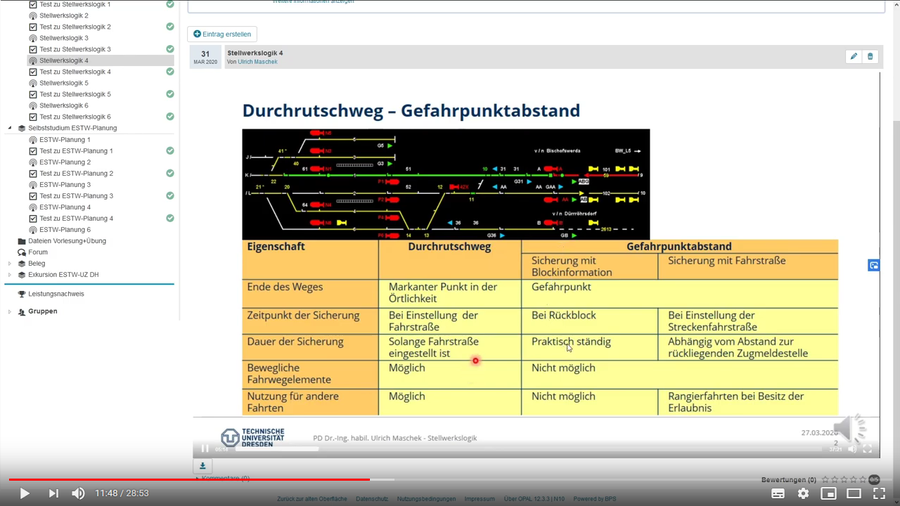Expand the Beleg node

tap(9, 263)
